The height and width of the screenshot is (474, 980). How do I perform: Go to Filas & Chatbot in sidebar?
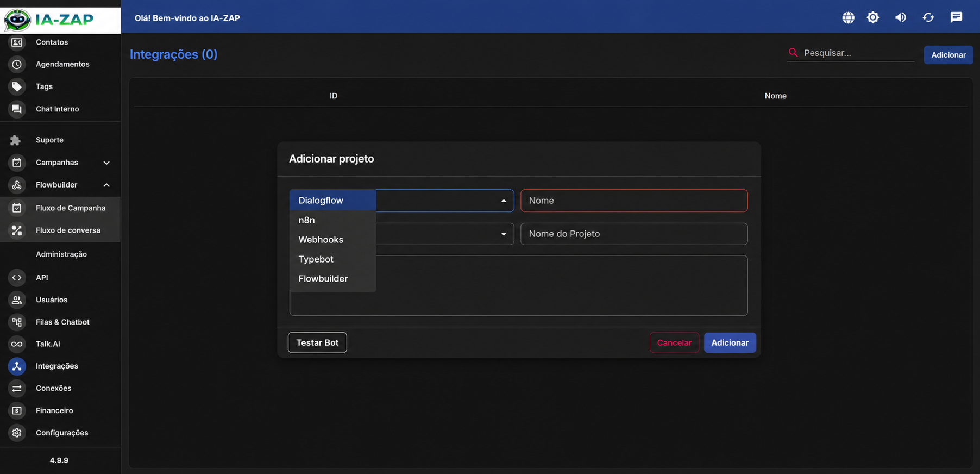62,322
